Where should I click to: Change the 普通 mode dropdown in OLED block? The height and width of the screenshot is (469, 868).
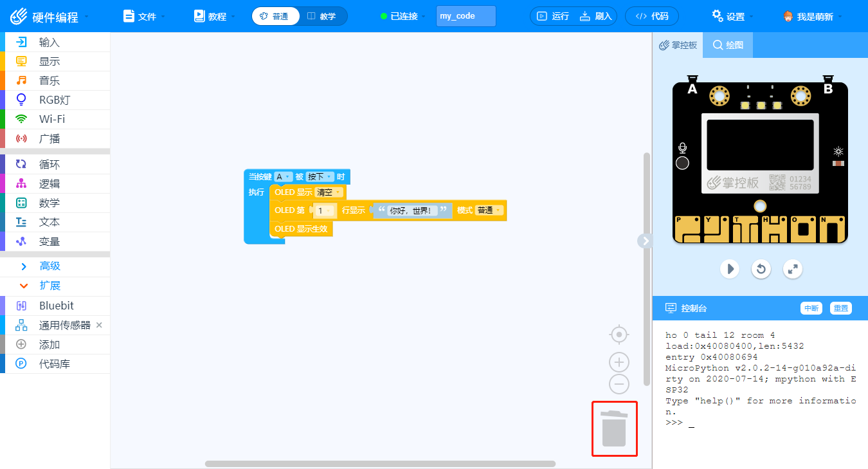pyautogui.click(x=489, y=210)
